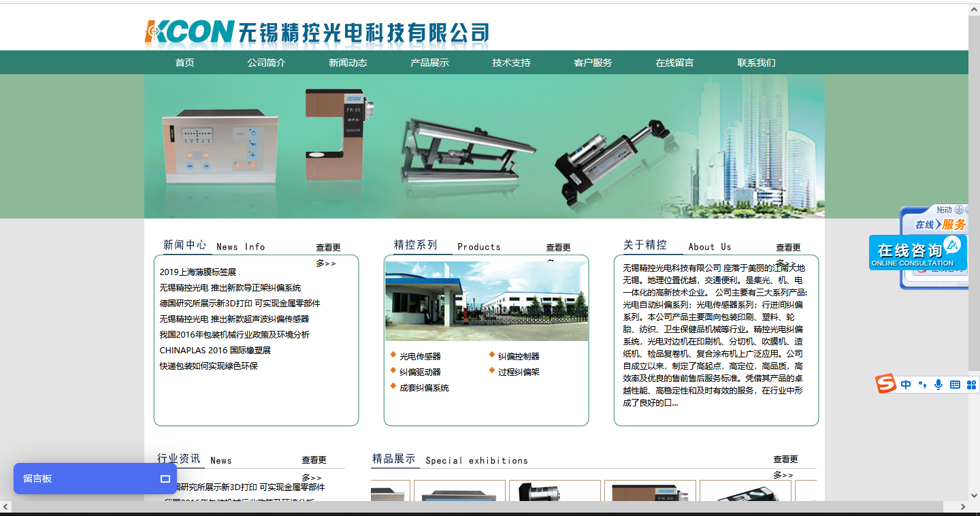Go to the 首页 home menu
The height and width of the screenshot is (516, 980).
coord(185,63)
